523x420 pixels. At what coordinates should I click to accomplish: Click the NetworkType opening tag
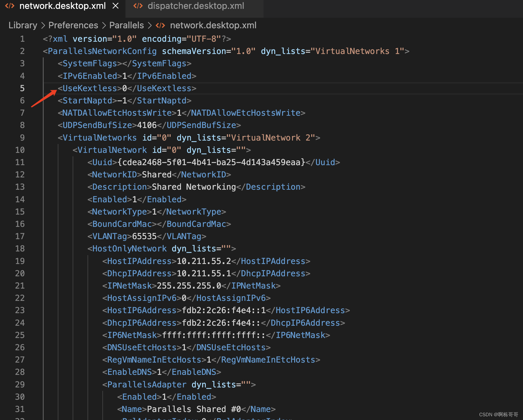click(x=120, y=212)
